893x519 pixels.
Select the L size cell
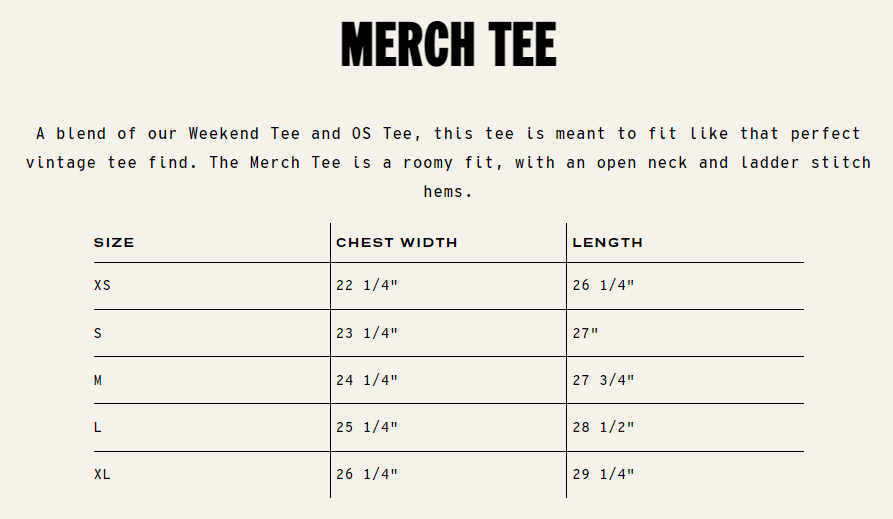click(98, 427)
